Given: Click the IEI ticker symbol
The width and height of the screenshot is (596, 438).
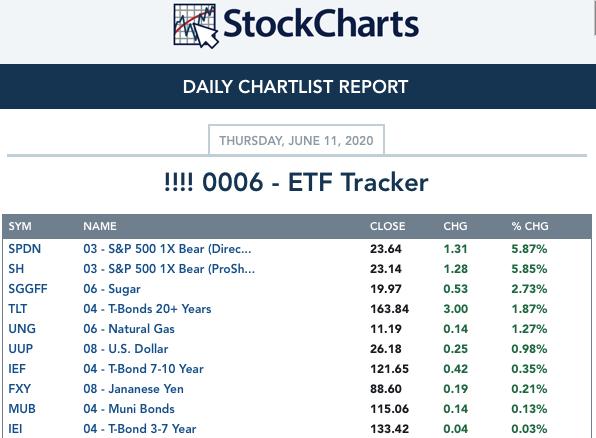Looking at the screenshot, I should (15, 429).
